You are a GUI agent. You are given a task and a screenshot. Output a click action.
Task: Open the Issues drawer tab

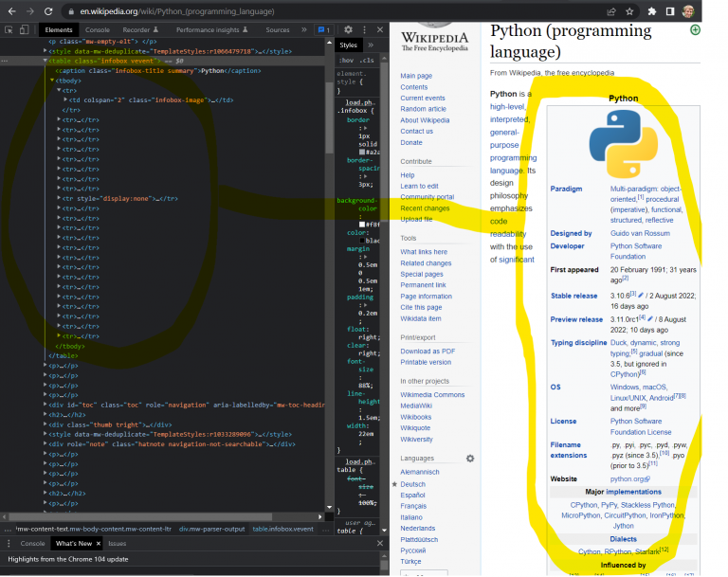point(117,544)
